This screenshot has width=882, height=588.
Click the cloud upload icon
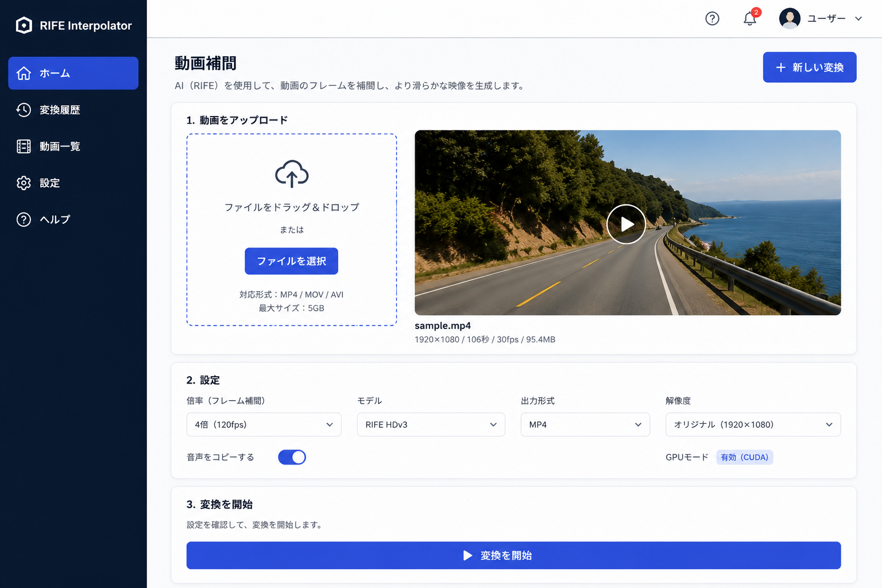[292, 174]
